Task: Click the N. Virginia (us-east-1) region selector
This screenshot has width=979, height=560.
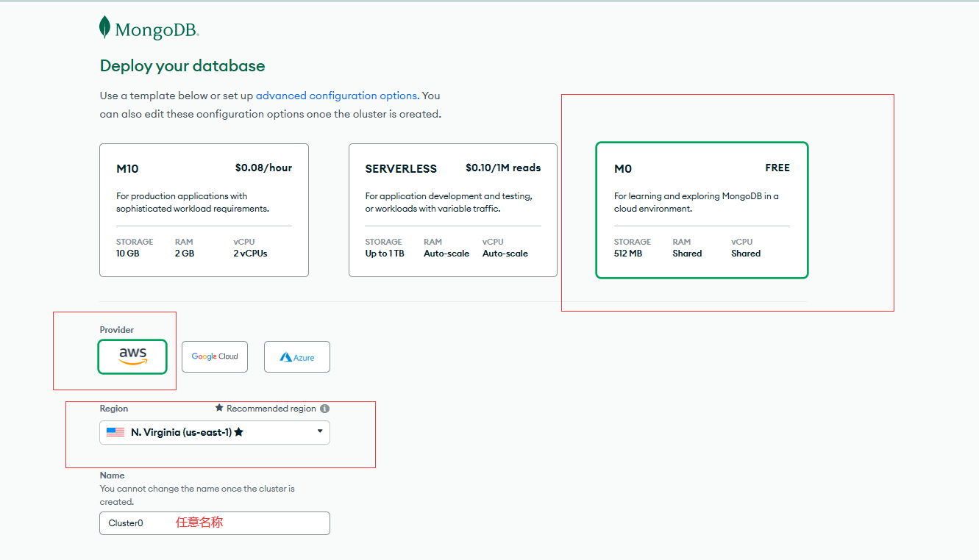Action: pyautogui.click(x=215, y=432)
